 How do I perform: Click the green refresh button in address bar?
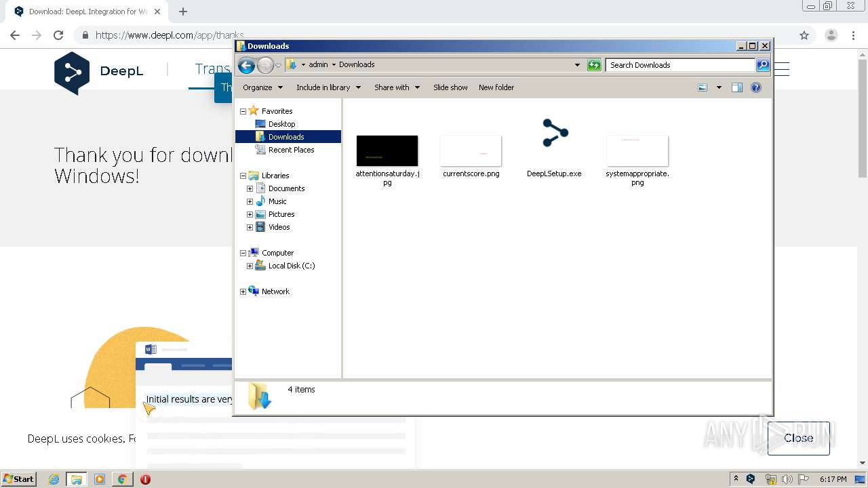coord(594,65)
